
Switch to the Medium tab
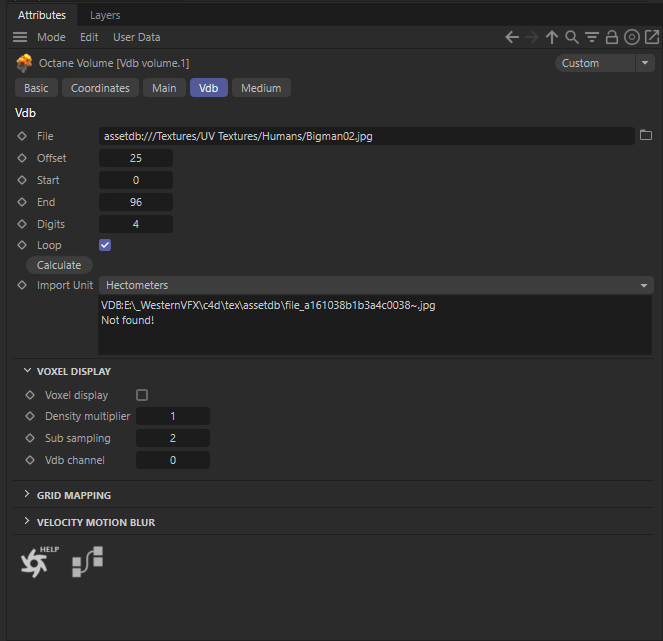point(261,88)
